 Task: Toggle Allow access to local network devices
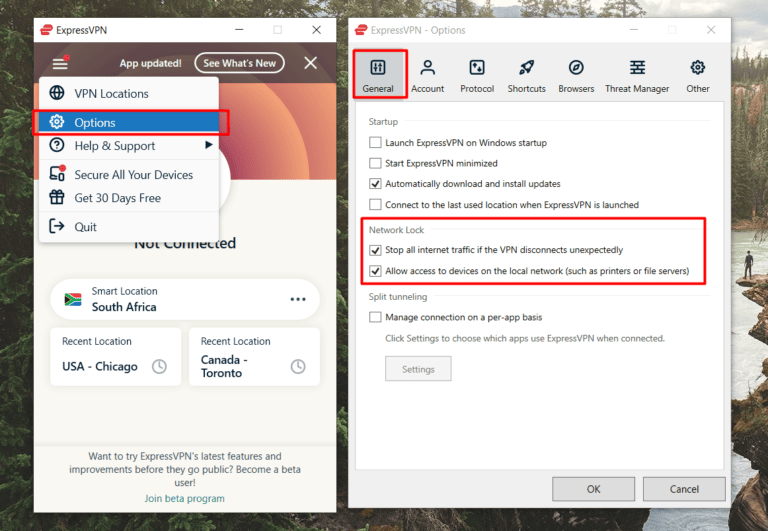(375, 271)
